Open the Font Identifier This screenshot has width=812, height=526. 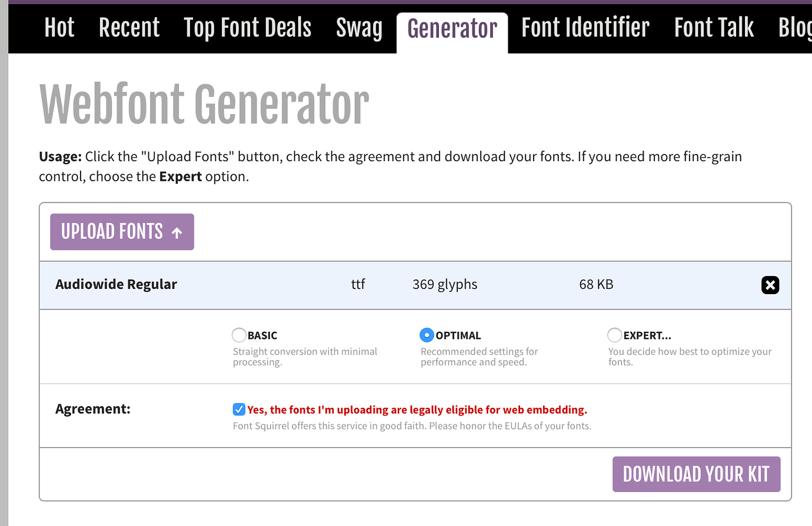point(585,27)
